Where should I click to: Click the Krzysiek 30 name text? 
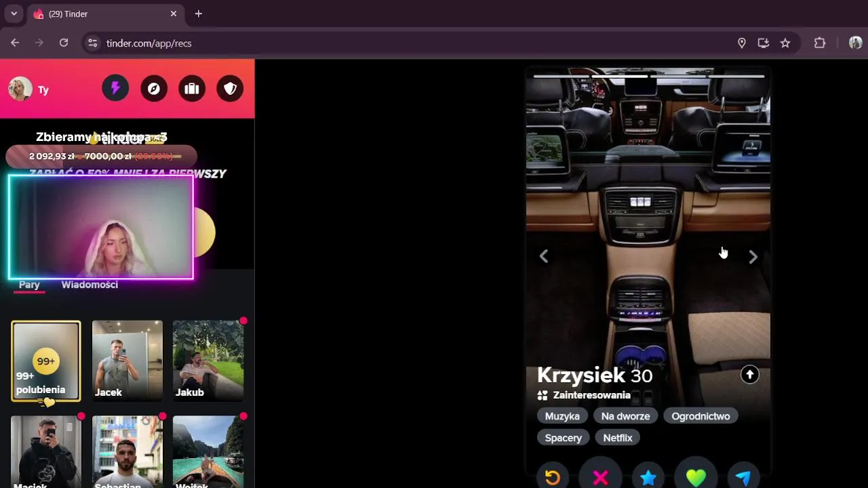point(595,375)
